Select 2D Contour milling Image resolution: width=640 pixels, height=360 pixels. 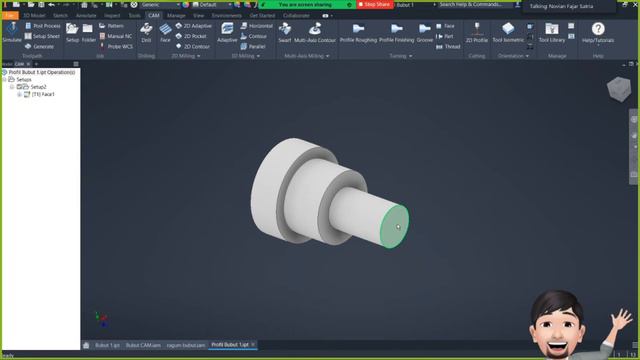[x=193, y=47]
